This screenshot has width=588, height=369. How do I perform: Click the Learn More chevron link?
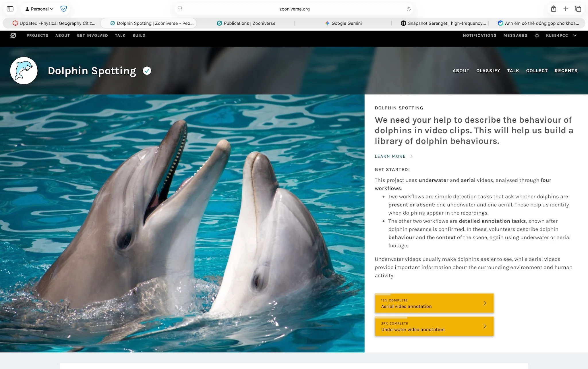coord(394,156)
